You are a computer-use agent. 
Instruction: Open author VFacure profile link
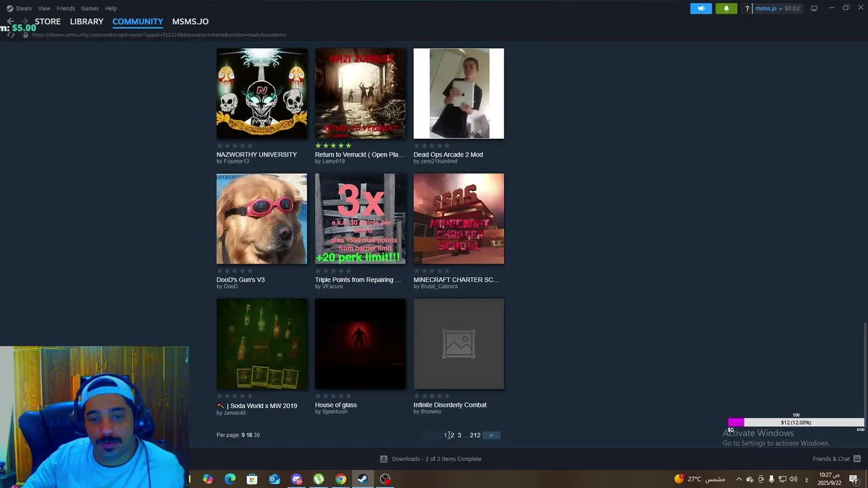pyautogui.click(x=333, y=287)
